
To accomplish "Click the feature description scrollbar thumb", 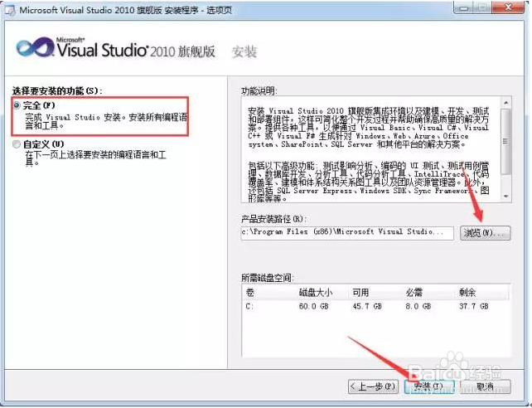I will click(506, 142).
